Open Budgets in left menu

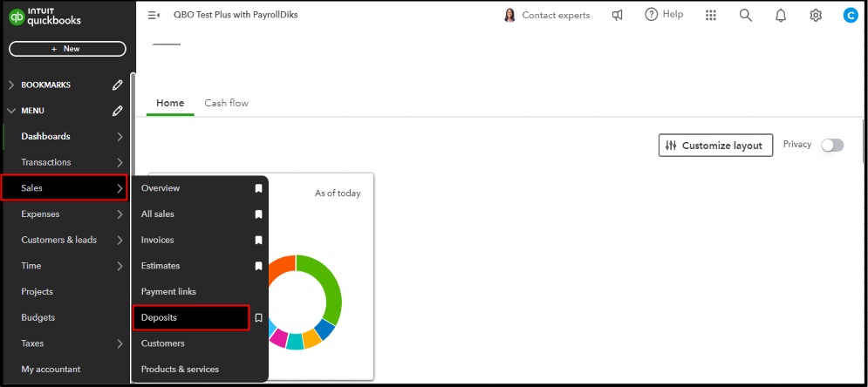[38, 318]
